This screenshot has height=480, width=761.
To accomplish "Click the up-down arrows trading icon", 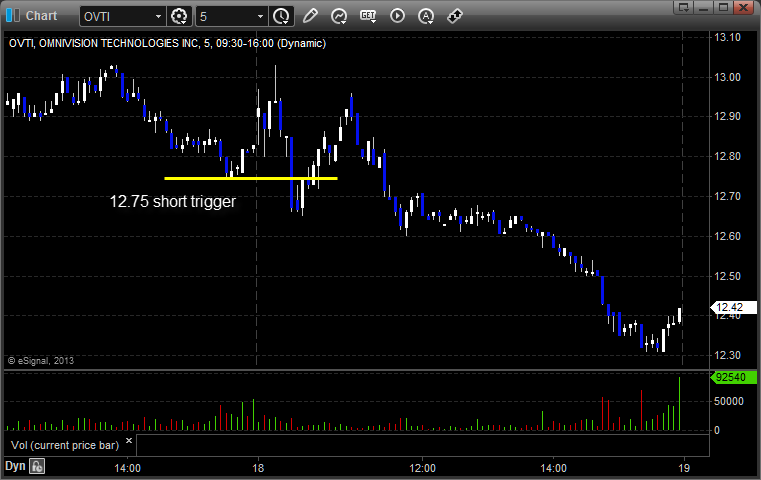I will pos(455,16).
